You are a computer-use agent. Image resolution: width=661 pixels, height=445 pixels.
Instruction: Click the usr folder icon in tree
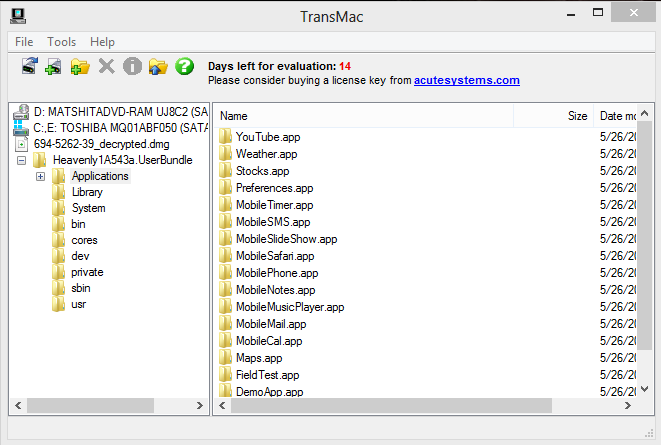59,304
